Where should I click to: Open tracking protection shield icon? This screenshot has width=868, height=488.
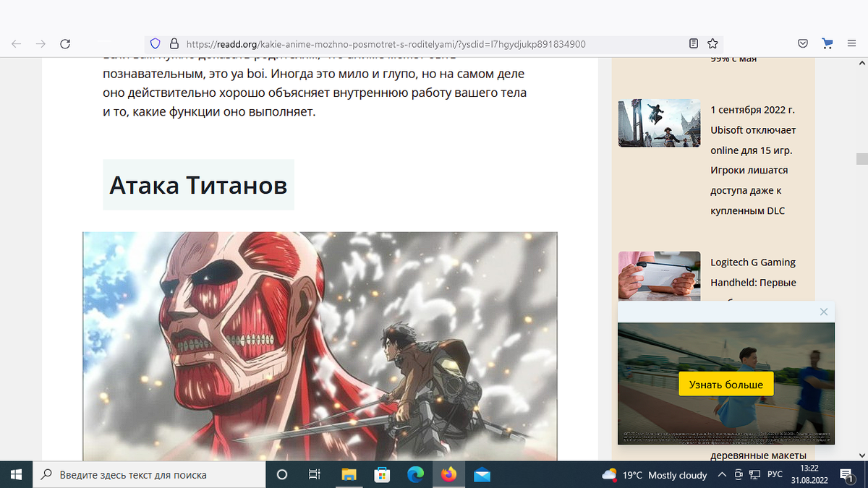[154, 43]
